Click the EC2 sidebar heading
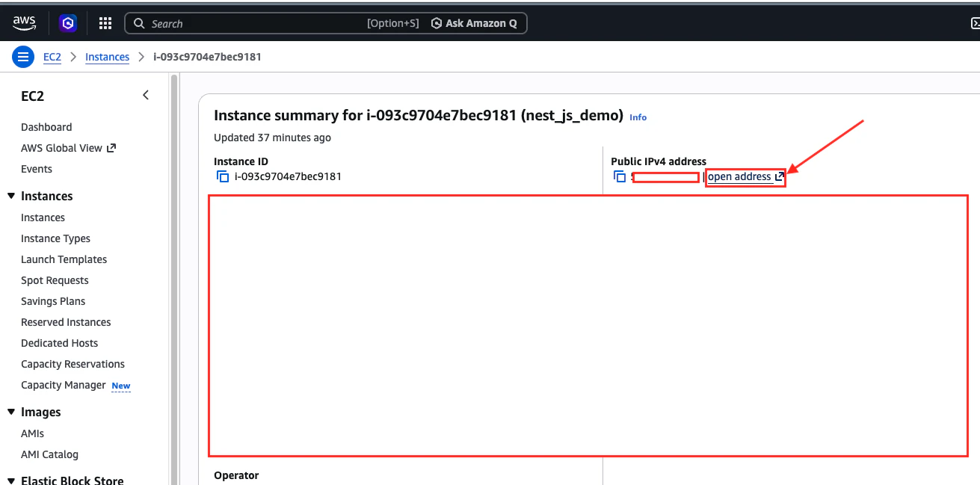Viewport: 980px width, 485px height. 32,96
